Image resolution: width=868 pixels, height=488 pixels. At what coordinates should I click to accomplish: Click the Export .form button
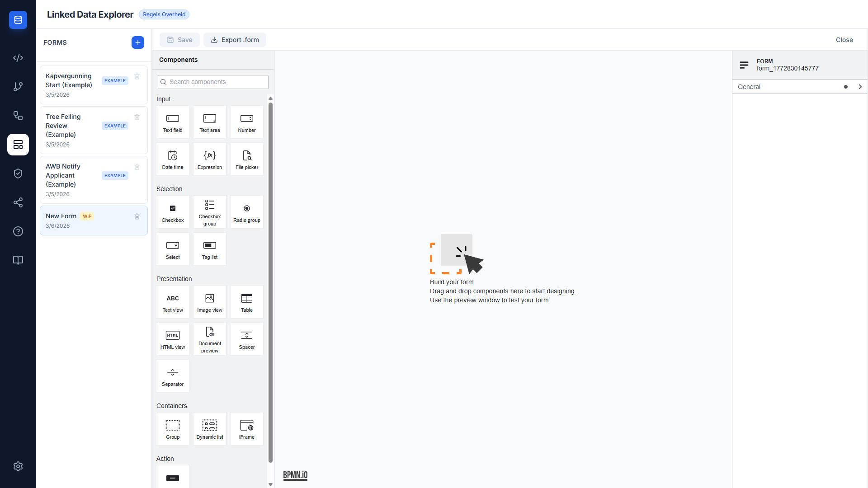point(235,40)
